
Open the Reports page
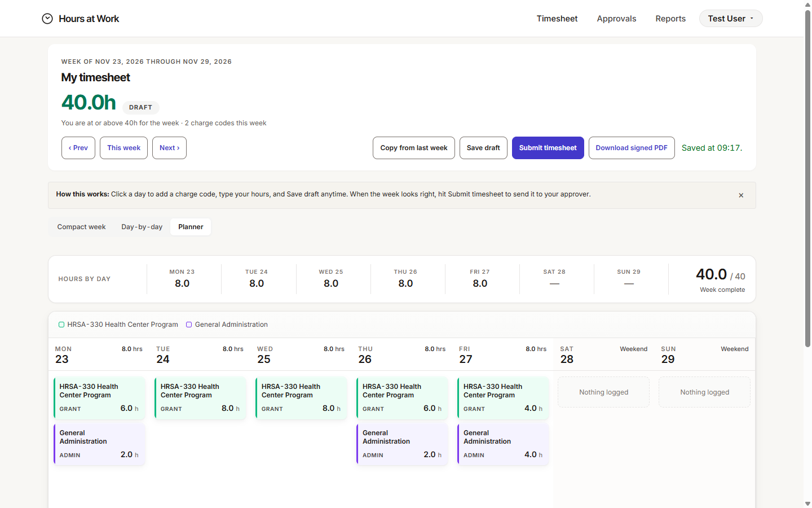click(670, 19)
